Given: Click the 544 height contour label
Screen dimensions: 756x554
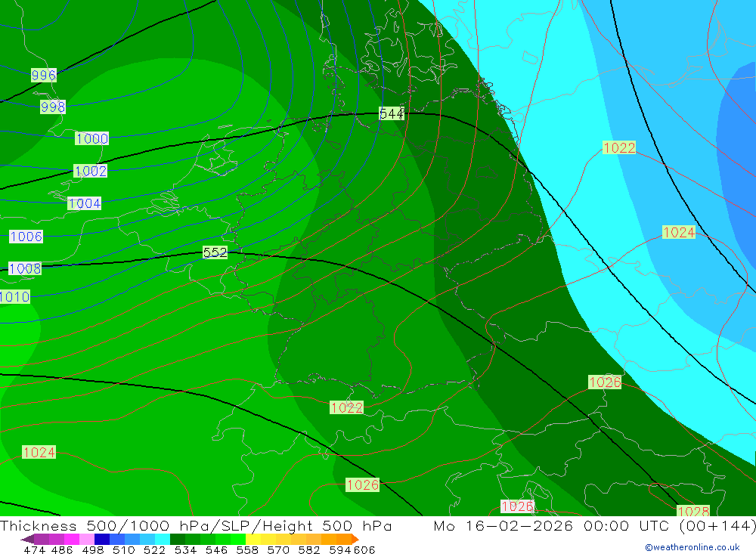Looking at the screenshot, I should [x=392, y=114].
